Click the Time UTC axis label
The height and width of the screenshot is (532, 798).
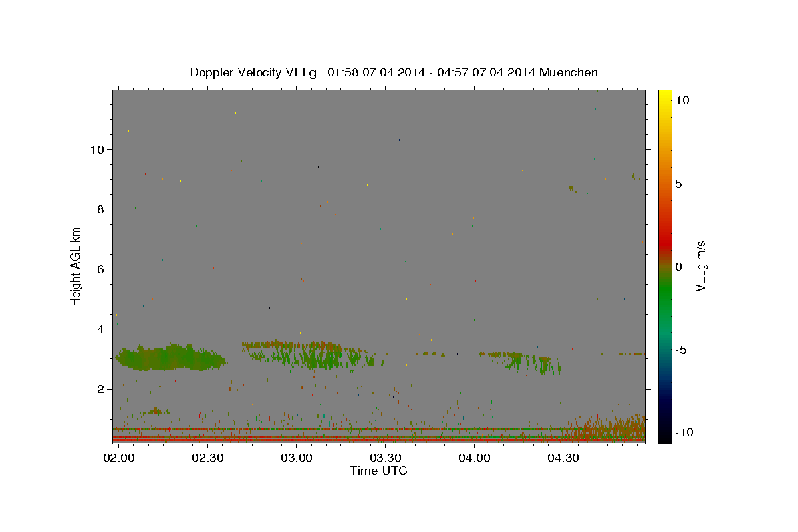tap(378, 471)
